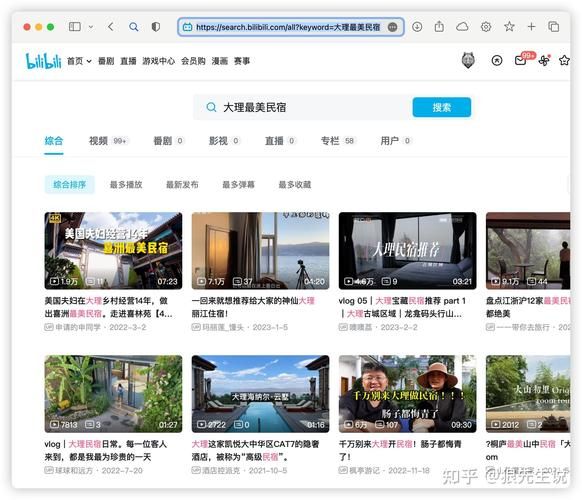The width and height of the screenshot is (582, 500).
Task: Open 赛事 in header navigation
Action: pyautogui.click(x=242, y=61)
